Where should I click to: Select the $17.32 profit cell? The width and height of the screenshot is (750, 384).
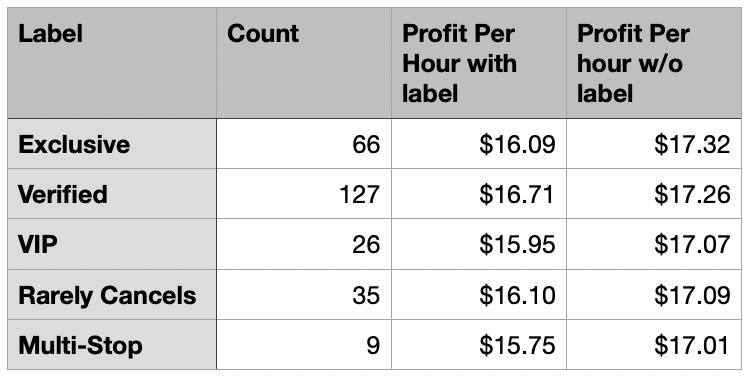click(x=654, y=143)
